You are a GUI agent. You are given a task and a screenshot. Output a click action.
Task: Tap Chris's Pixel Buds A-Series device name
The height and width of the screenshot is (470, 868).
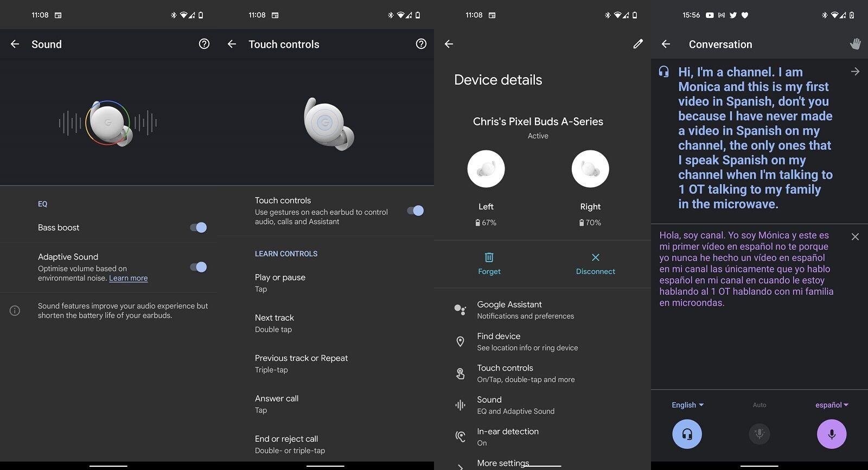click(x=538, y=122)
